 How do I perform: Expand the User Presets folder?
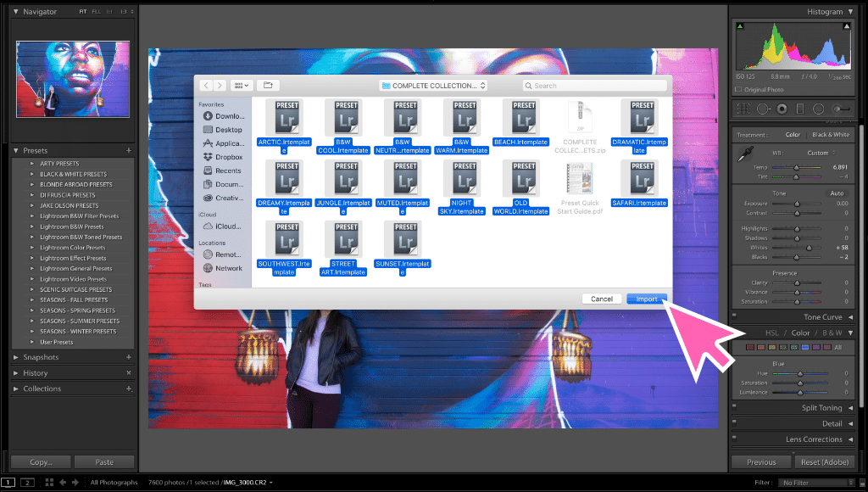pyautogui.click(x=32, y=342)
